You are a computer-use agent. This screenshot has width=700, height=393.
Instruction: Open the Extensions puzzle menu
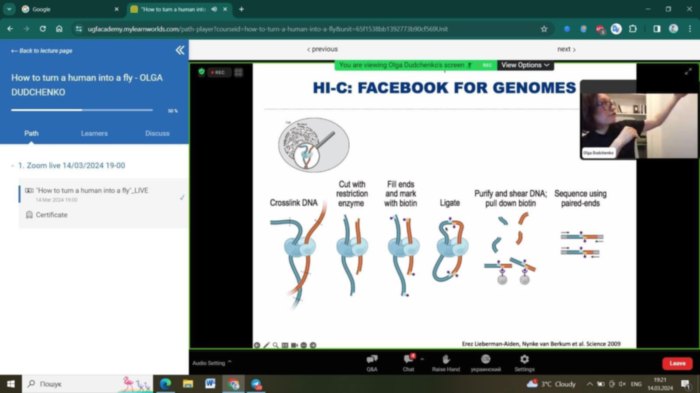[x=633, y=29]
